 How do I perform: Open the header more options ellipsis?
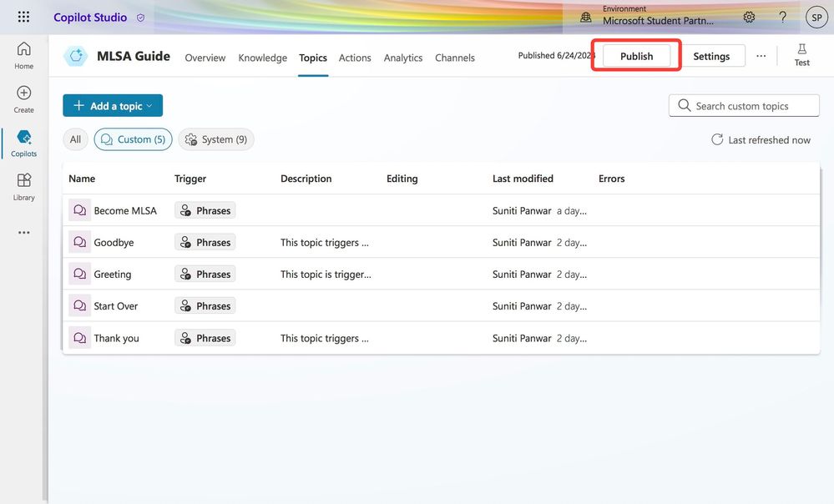coord(761,56)
